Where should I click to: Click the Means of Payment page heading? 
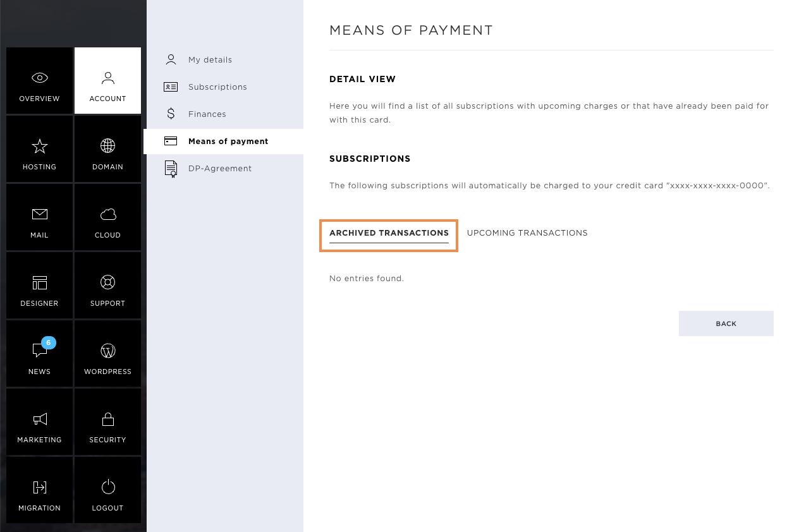click(x=411, y=30)
